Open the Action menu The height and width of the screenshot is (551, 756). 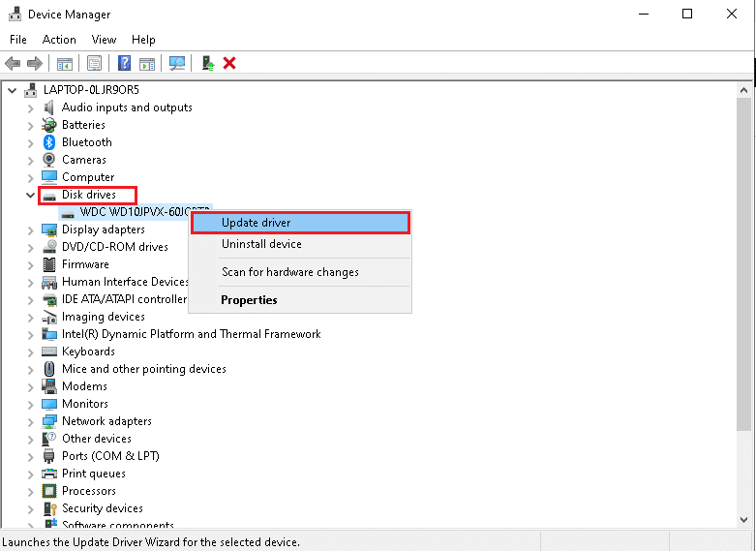coord(59,40)
